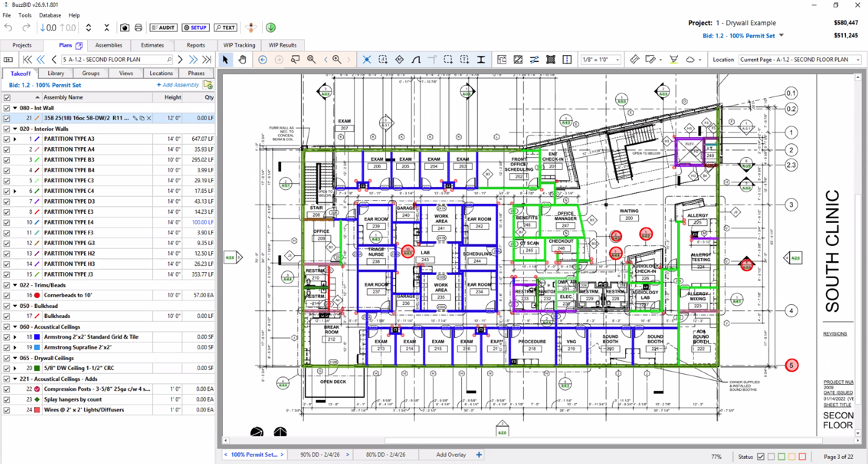The width and height of the screenshot is (868, 464).
Task: Go to the first plan page
Action: [27, 59]
